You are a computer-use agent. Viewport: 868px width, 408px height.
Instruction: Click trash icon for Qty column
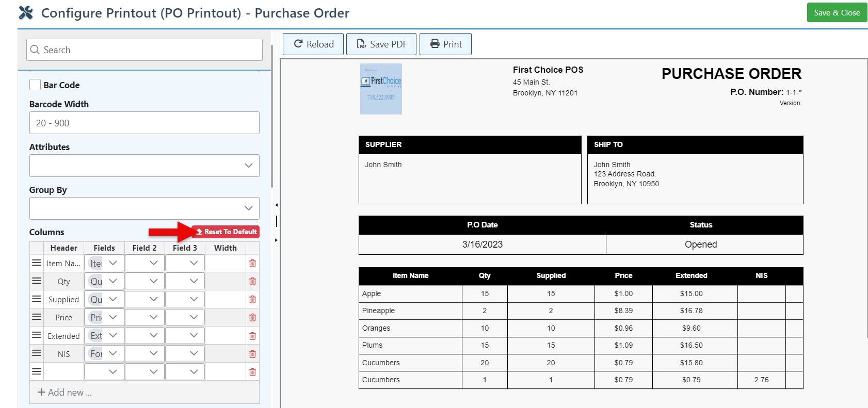[252, 282]
